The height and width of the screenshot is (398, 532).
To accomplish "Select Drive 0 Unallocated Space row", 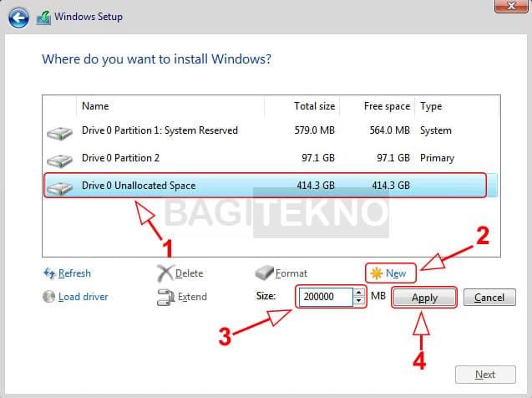I will [x=271, y=186].
